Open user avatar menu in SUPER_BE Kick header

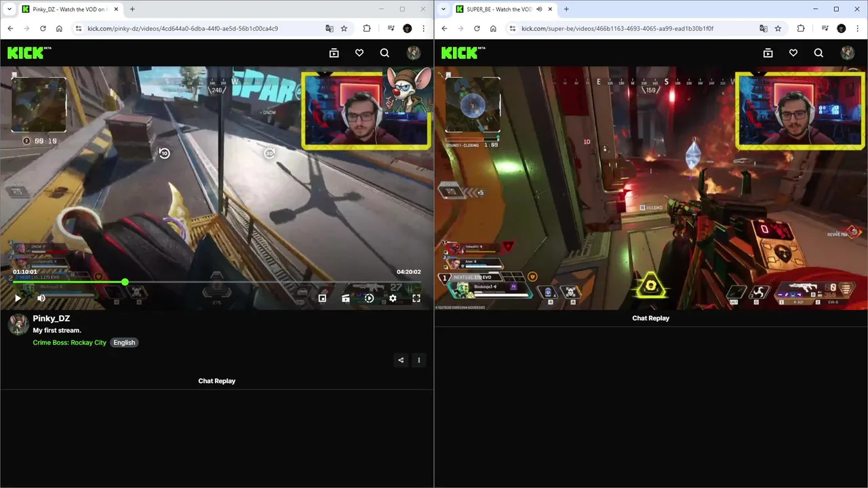click(848, 53)
